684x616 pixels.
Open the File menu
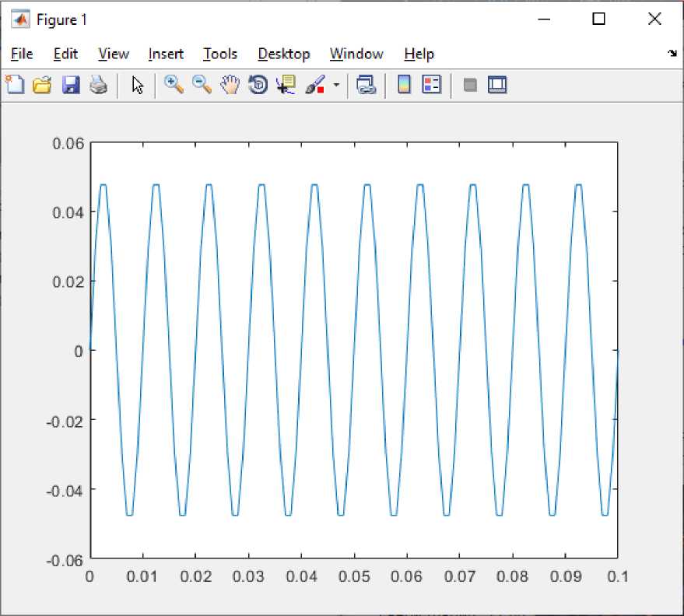click(x=22, y=54)
